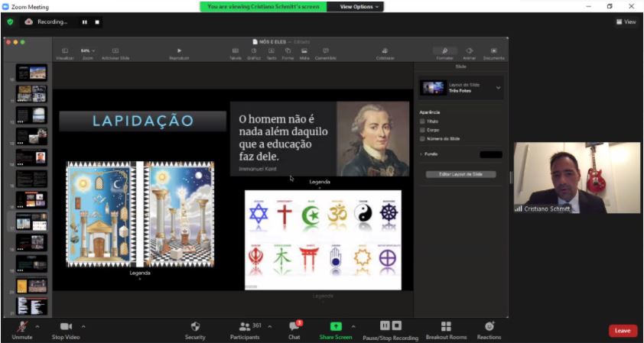Open the Chat panel
Viewport: 644px width, 343px height.
coord(294,326)
